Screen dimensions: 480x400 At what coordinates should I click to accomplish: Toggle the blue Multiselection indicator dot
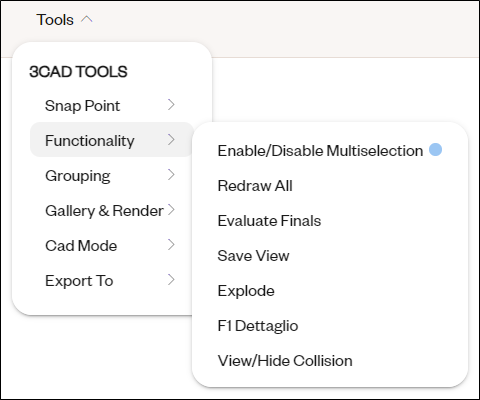pyautogui.click(x=435, y=149)
